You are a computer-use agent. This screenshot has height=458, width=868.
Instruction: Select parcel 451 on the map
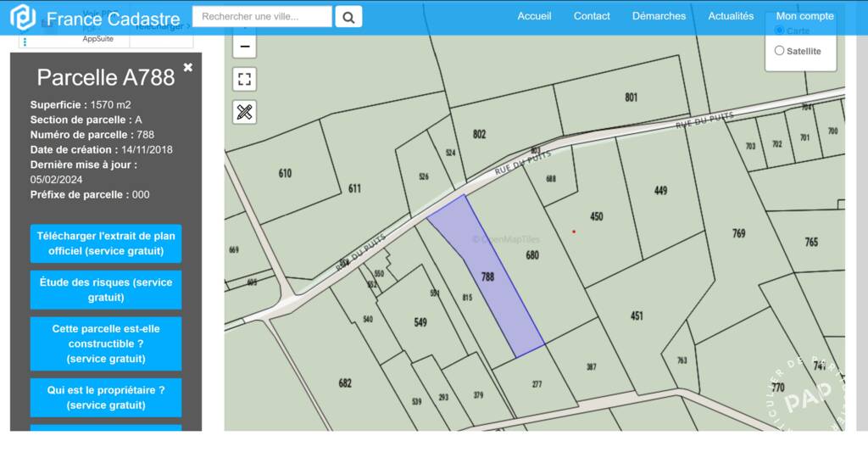click(x=637, y=316)
